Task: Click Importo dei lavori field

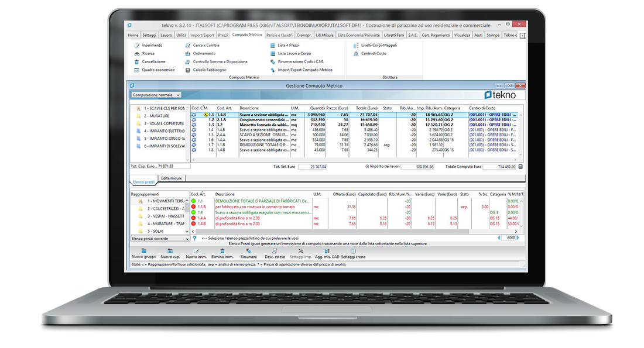Action: 417,167
